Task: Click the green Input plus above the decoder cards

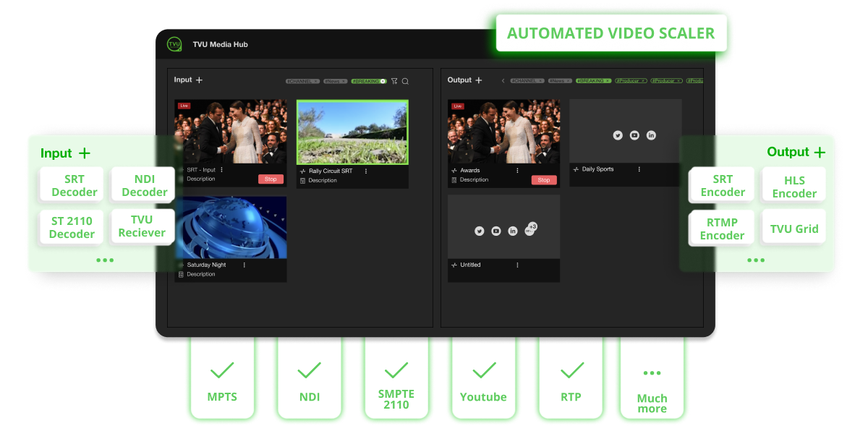Action: 85,153
